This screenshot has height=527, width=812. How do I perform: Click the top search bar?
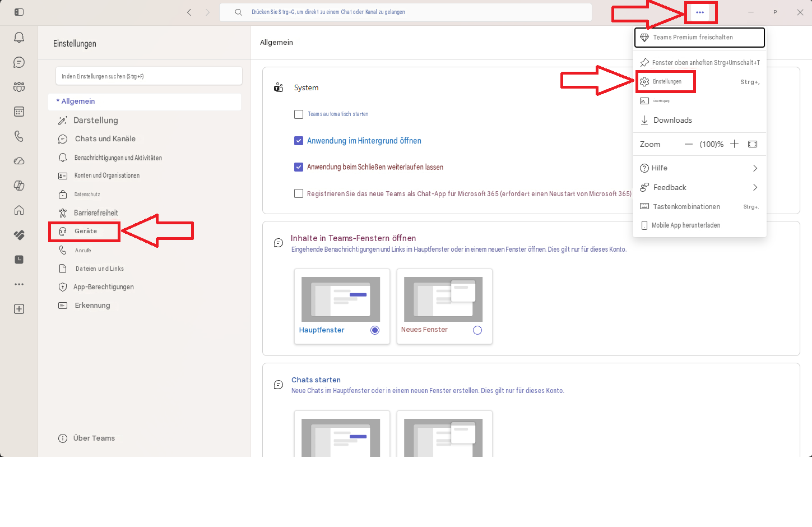click(x=406, y=12)
